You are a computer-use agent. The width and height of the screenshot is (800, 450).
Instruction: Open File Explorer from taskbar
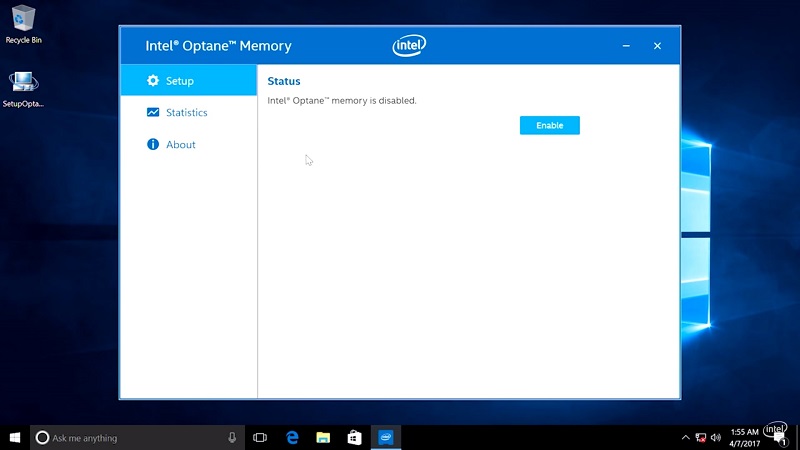(x=323, y=438)
